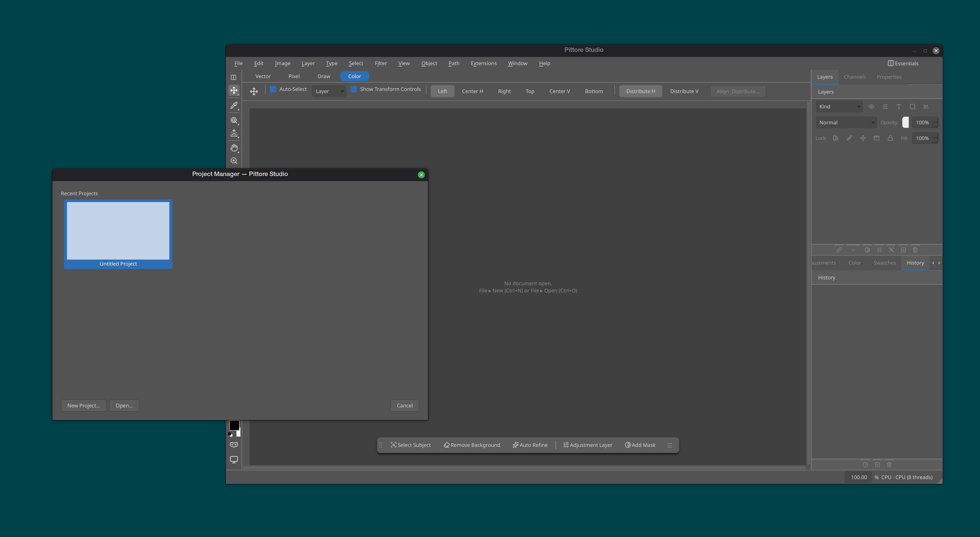
Task: Switch to the Swatches tab
Action: (884, 263)
